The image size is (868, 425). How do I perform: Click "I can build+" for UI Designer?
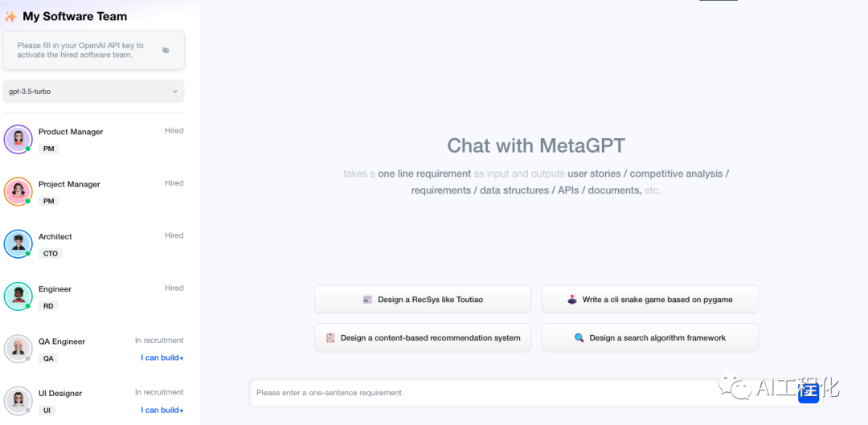click(x=162, y=410)
